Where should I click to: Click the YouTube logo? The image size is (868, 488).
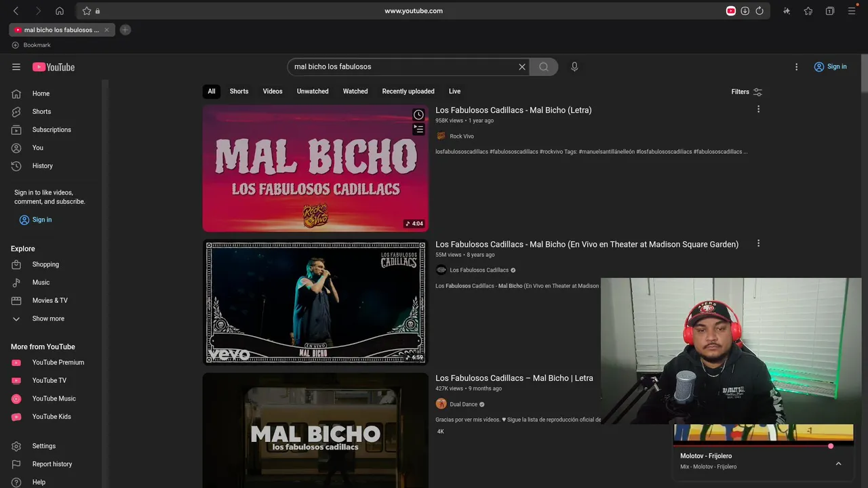[x=54, y=67]
